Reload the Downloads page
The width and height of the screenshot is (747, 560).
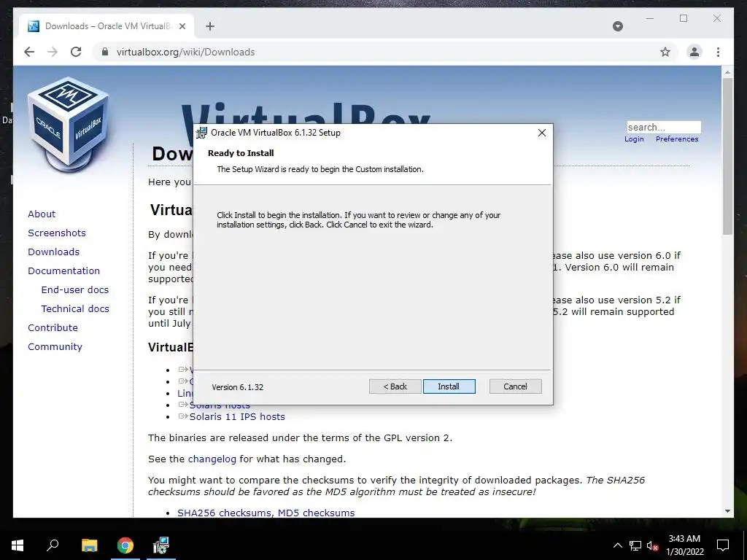76,52
